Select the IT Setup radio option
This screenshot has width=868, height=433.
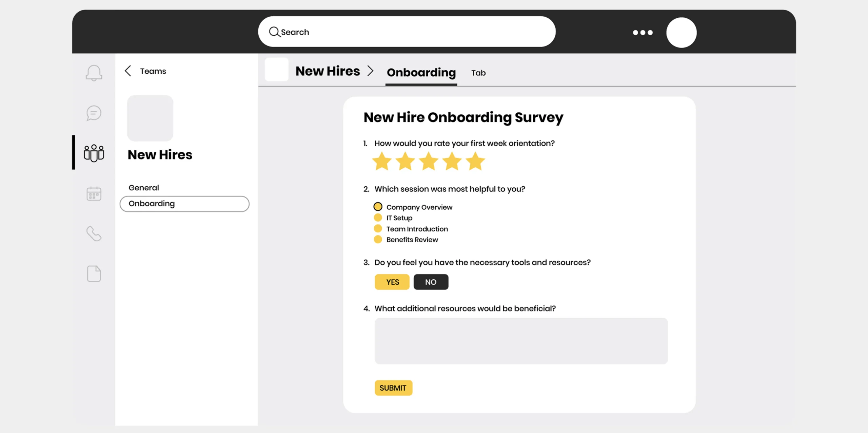(x=378, y=218)
